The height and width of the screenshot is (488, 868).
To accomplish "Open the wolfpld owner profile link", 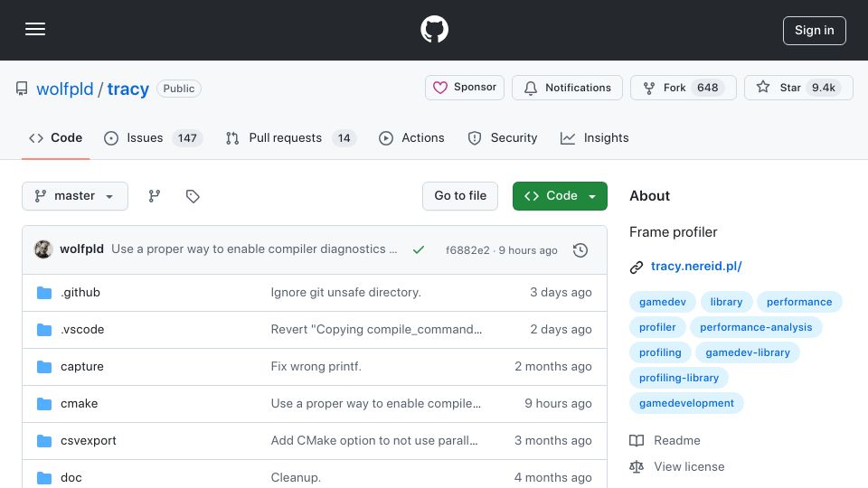I will coord(65,89).
